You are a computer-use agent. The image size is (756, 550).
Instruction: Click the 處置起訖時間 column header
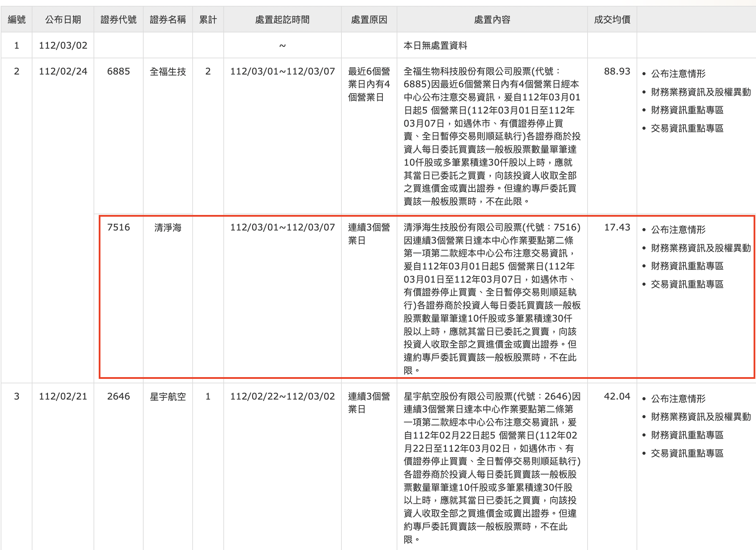(x=282, y=20)
